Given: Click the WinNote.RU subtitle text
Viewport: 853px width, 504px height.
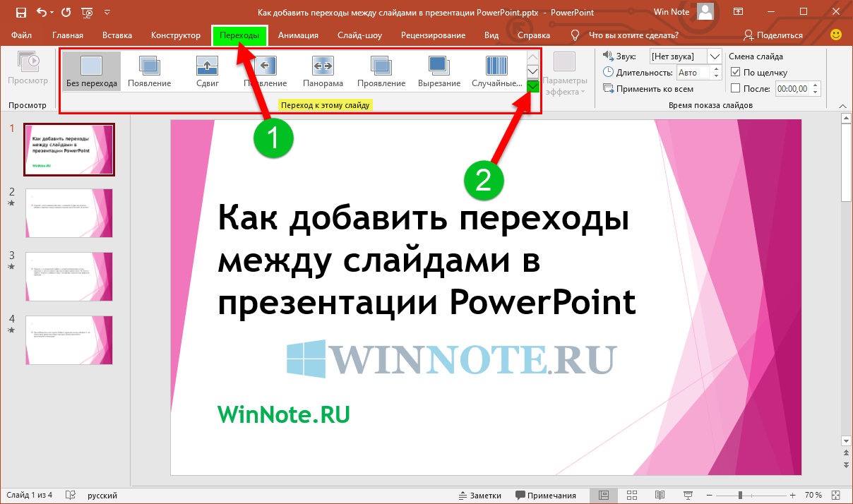Looking at the screenshot, I should pos(284,414).
